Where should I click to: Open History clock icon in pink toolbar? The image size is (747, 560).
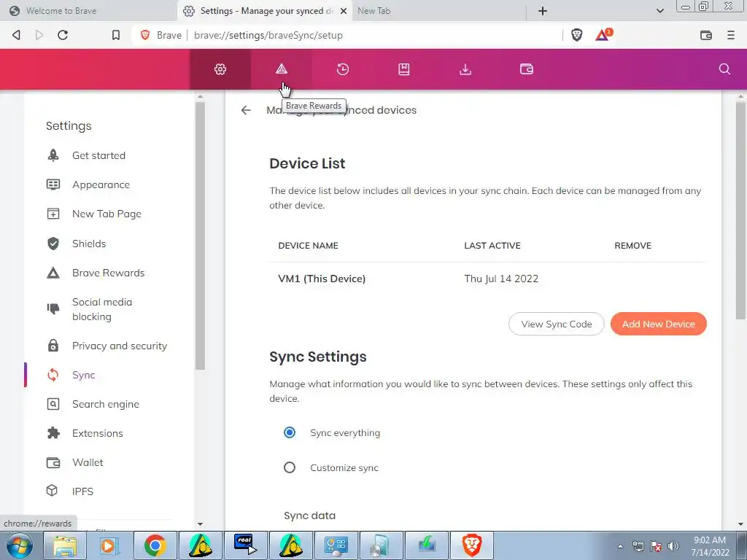[343, 69]
